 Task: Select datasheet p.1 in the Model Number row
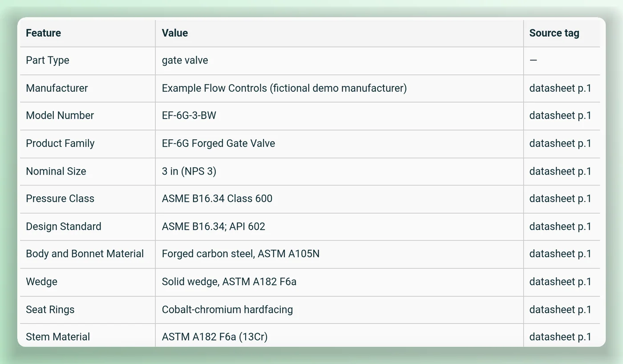click(560, 116)
